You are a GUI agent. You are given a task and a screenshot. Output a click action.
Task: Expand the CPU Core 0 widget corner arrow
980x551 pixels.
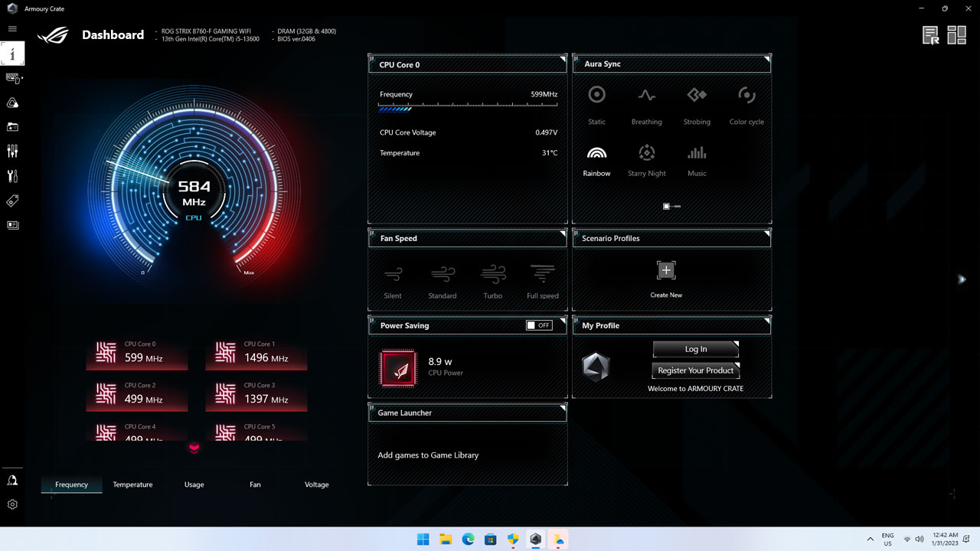563,59
